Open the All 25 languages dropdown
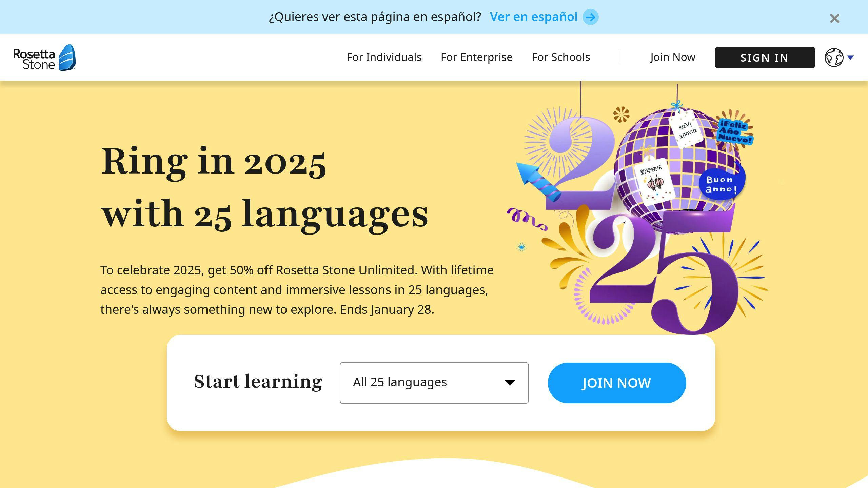 pos(434,383)
